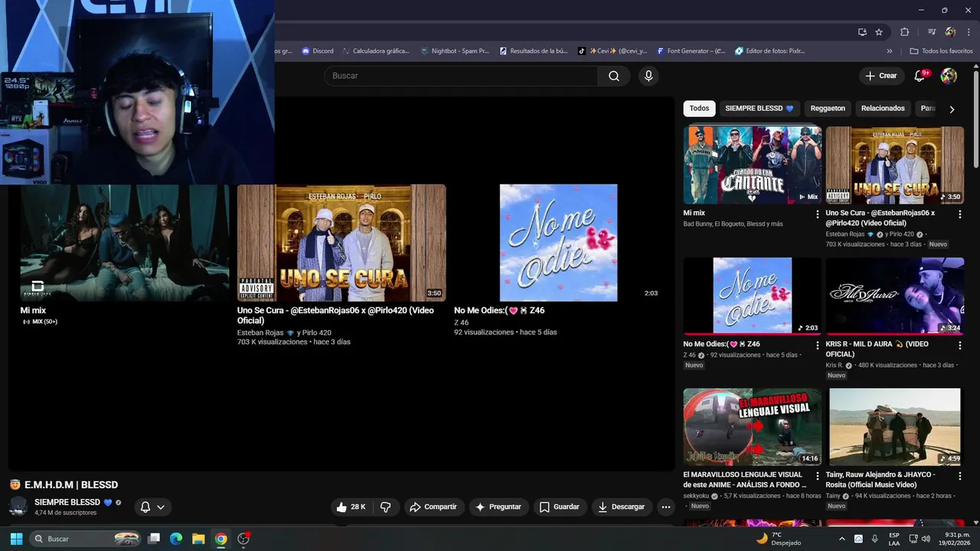Open Nightbot - Spam Pr... bookmark
Screen dimensions: 980x551
[455, 51]
